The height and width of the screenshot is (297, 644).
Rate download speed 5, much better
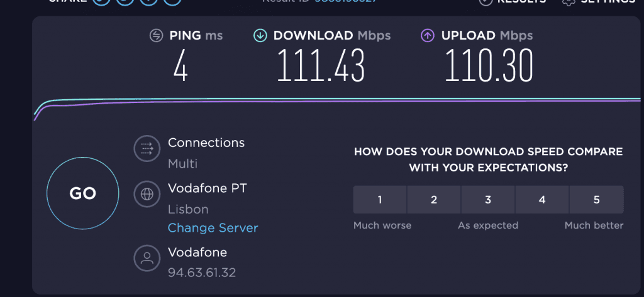(596, 200)
